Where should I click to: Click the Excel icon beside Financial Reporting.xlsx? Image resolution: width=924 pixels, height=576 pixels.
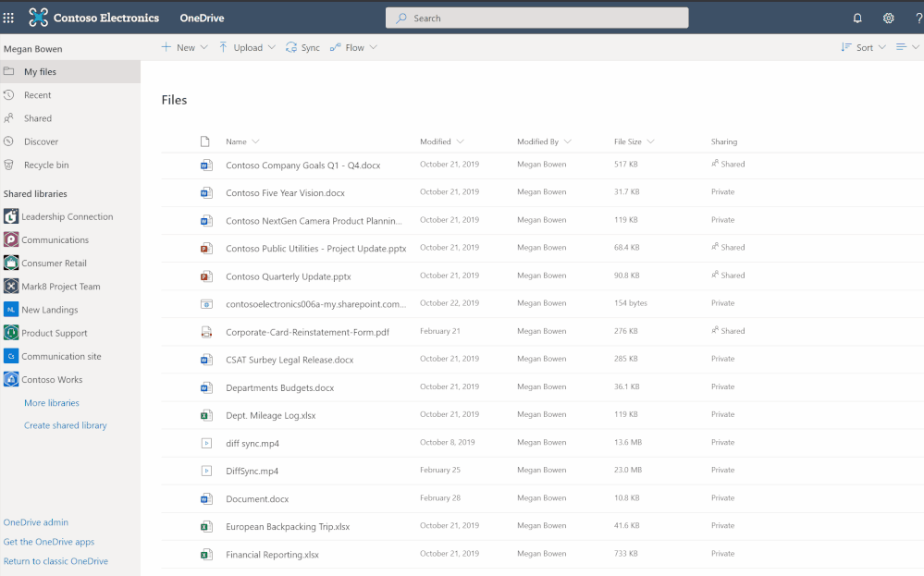pyautogui.click(x=206, y=555)
